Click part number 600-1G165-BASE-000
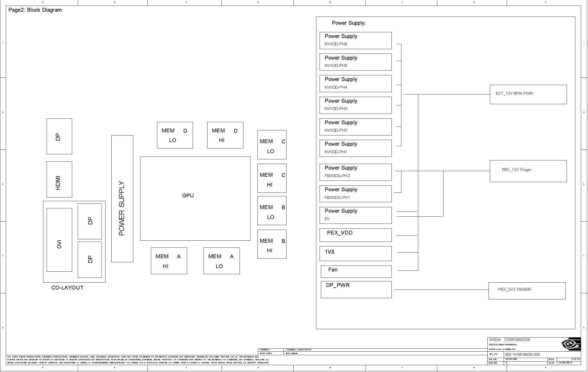The height and width of the screenshot is (372, 588). coord(522,354)
